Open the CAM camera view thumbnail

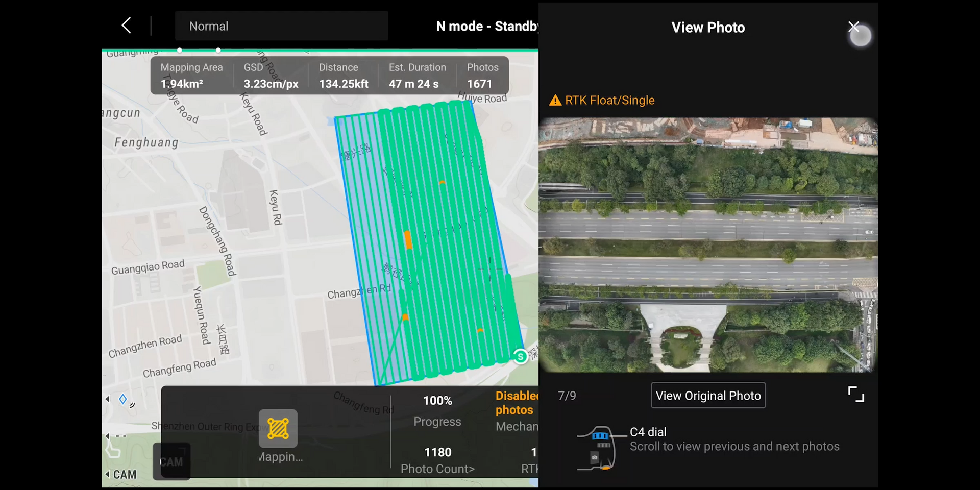171,461
